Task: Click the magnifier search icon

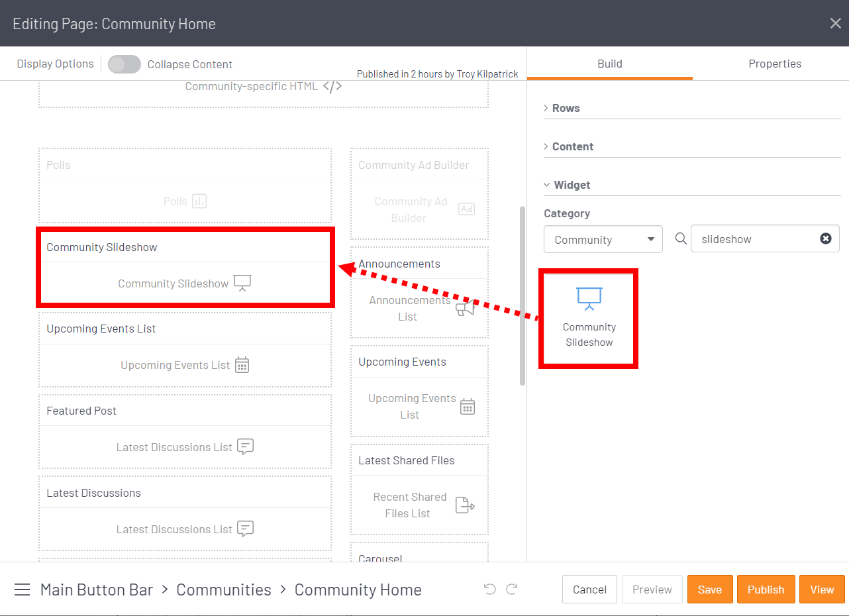Action: pos(680,239)
